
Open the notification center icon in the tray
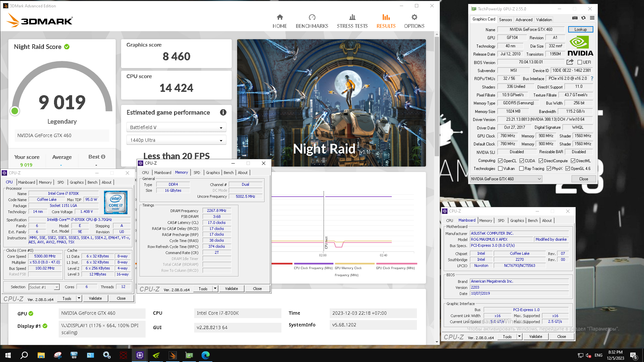tap(634, 356)
